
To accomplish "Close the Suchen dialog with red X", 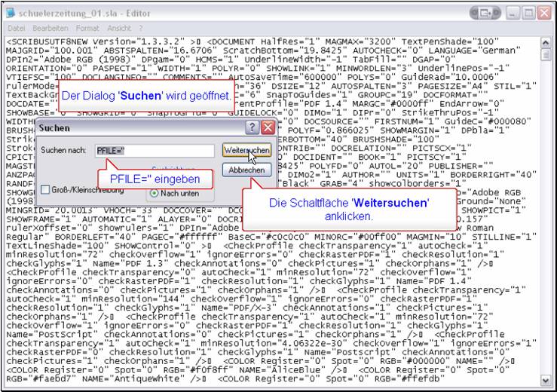I will pos(267,129).
